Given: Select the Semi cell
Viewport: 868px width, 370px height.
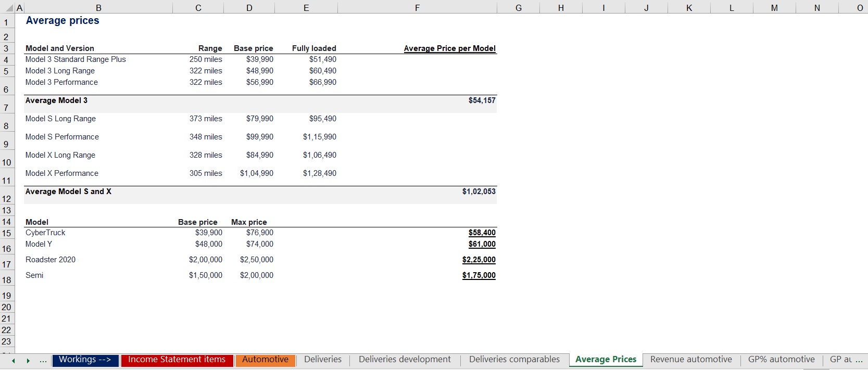Looking at the screenshot, I should [x=34, y=275].
